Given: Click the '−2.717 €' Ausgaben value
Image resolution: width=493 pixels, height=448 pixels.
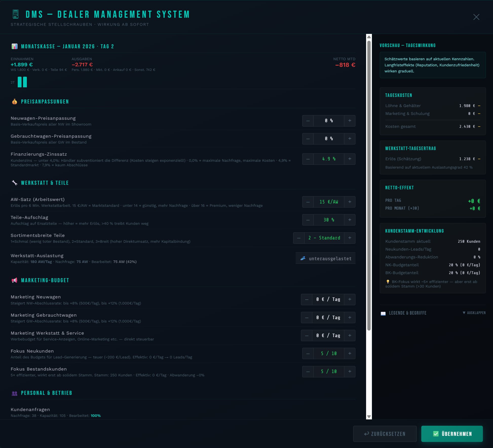Looking at the screenshot, I should 82,65.
